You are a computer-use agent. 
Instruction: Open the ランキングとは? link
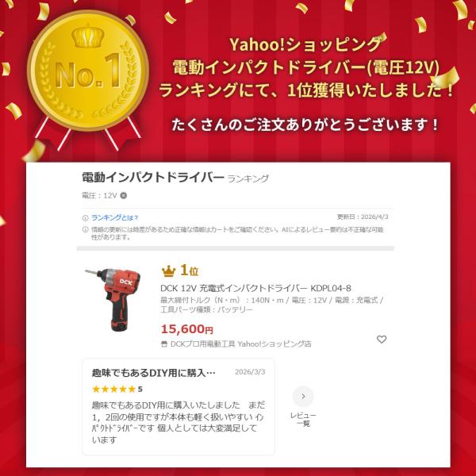coord(115,217)
